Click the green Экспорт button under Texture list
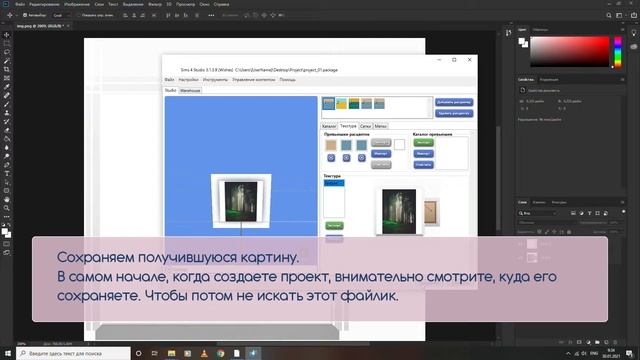 tap(334, 225)
